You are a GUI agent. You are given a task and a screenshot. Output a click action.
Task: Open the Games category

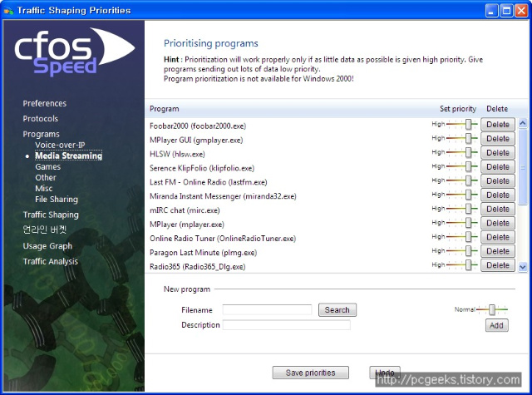pyautogui.click(x=48, y=166)
